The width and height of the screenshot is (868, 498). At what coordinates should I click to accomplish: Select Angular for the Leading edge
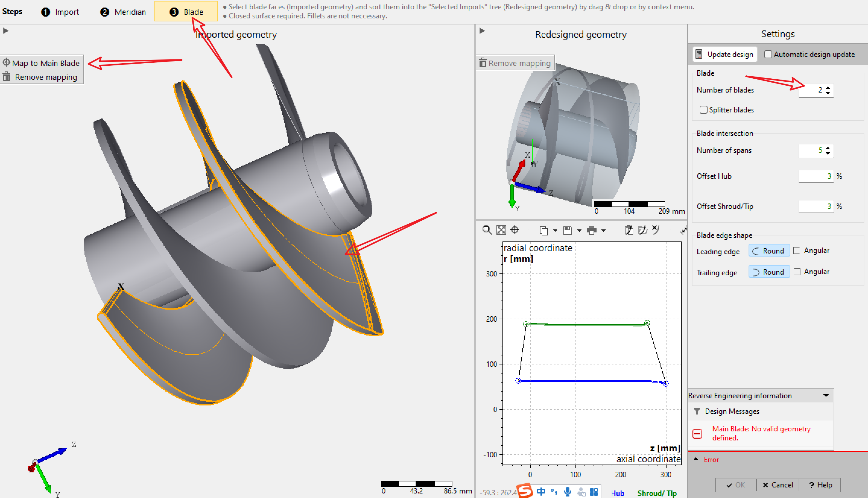[811, 251]
